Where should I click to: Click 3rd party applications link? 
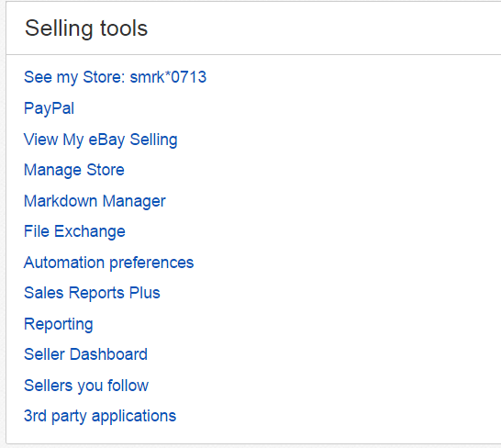tap(100, 416)
